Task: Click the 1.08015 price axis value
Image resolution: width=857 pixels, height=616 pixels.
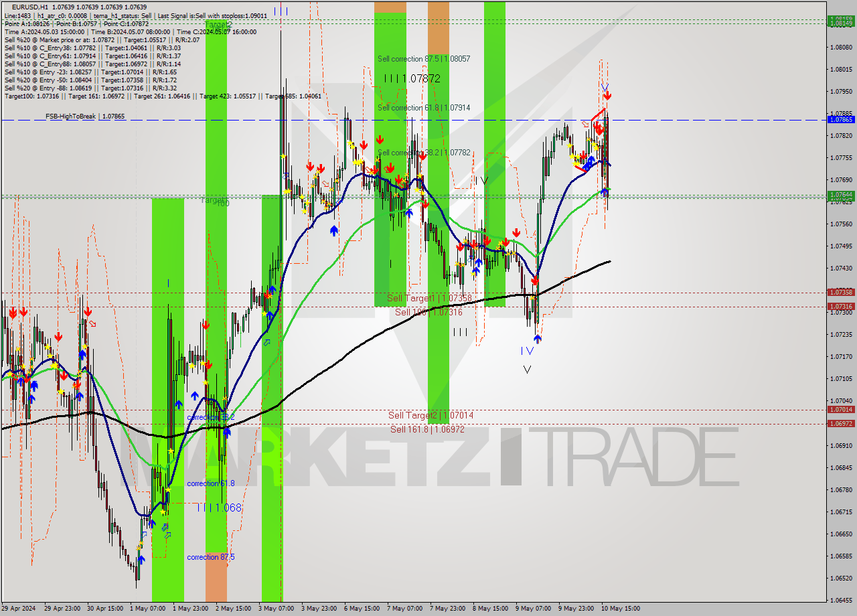Action: point(841,69)
